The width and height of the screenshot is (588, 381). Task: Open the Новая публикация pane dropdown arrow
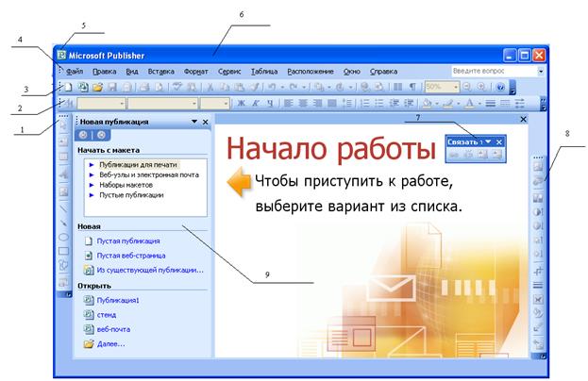(193, 122)
